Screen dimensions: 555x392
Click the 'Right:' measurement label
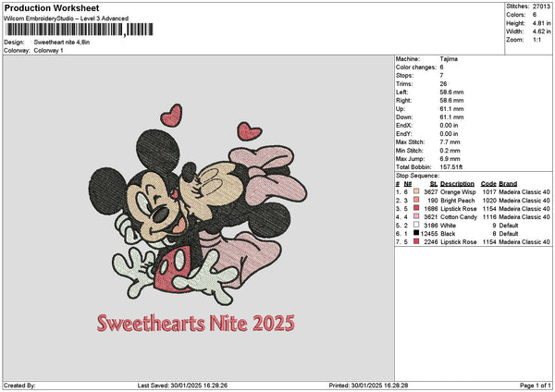pyautogui.click(x=404, y=101)
